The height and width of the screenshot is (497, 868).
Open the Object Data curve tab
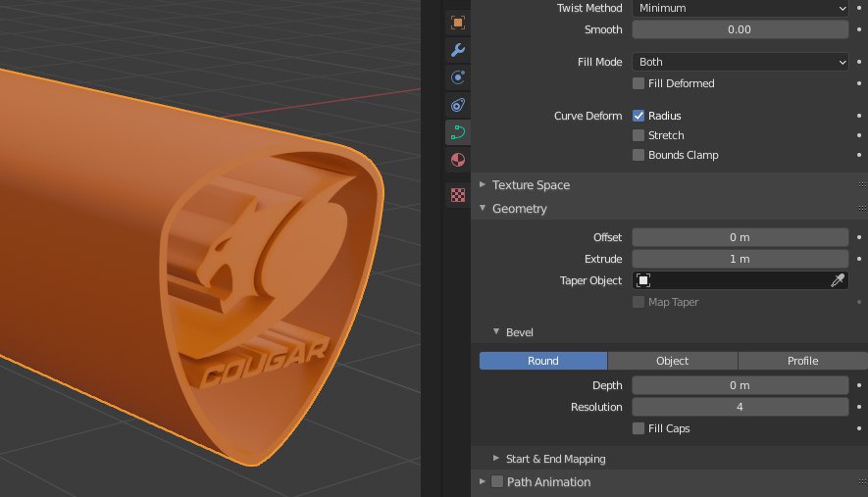(x=458, y=132)
